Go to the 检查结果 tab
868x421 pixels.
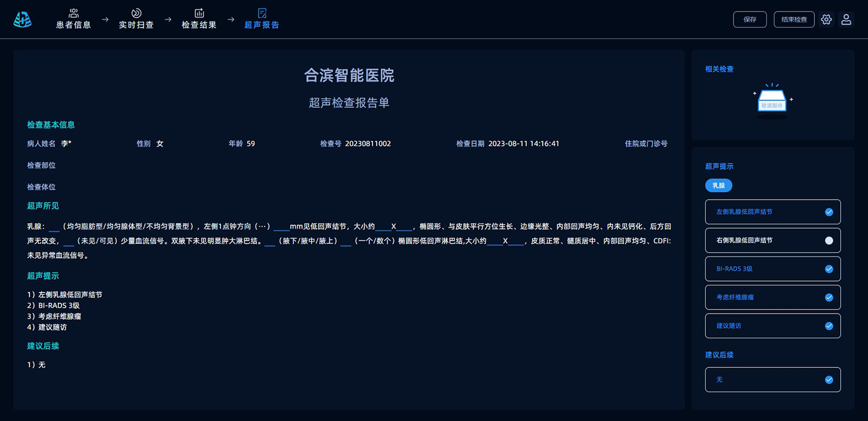click(x=199, y=25)
